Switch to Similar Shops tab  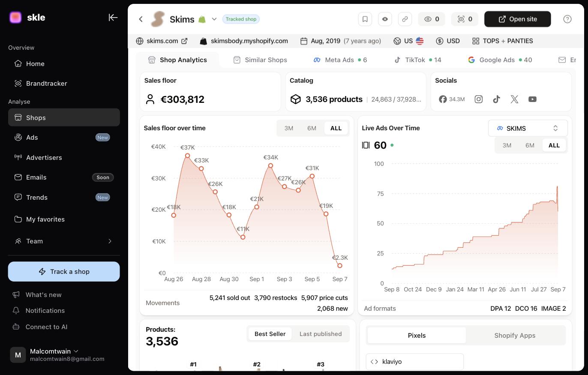[260, 60]
